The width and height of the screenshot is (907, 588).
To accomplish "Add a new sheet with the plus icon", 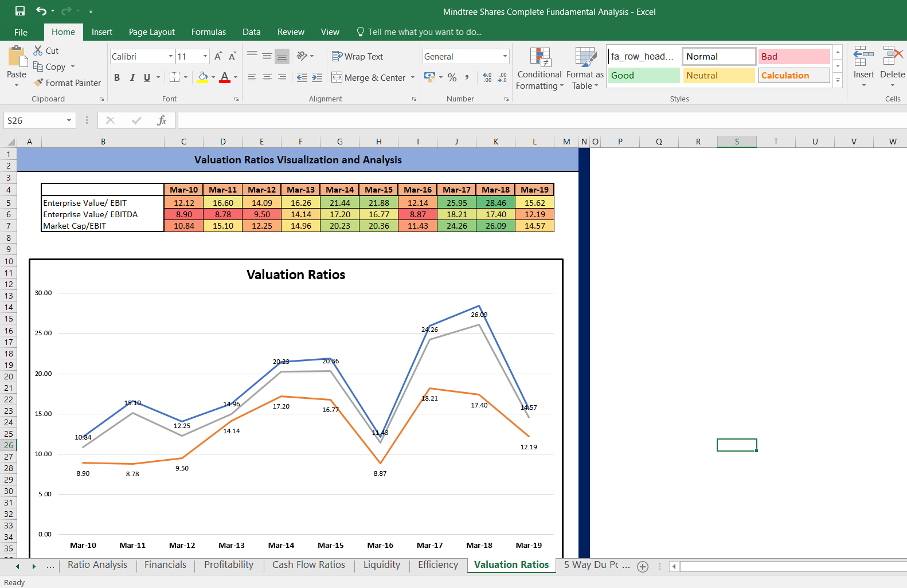I will click(643, 566).
